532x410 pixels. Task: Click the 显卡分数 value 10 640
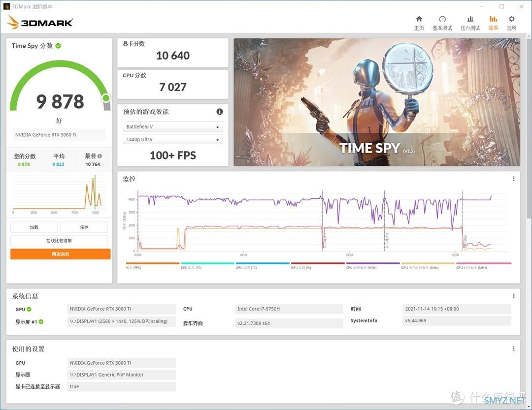point(173,56)
